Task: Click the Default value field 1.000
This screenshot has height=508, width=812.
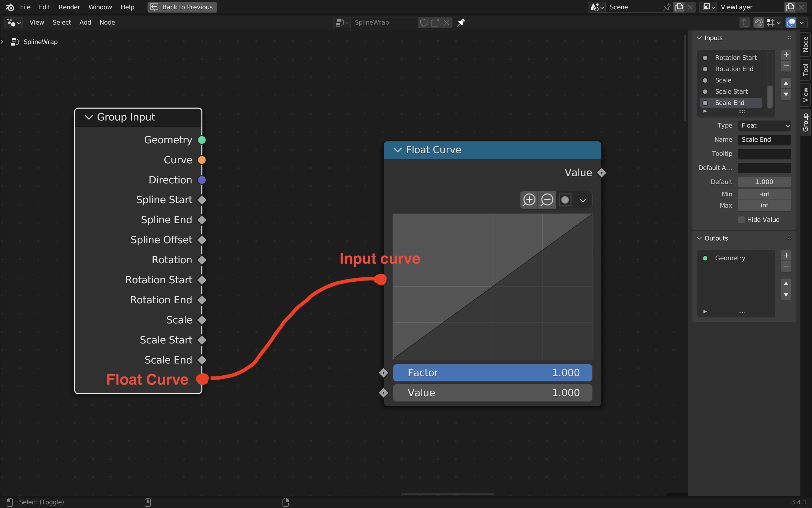Action: coord(764,182)
